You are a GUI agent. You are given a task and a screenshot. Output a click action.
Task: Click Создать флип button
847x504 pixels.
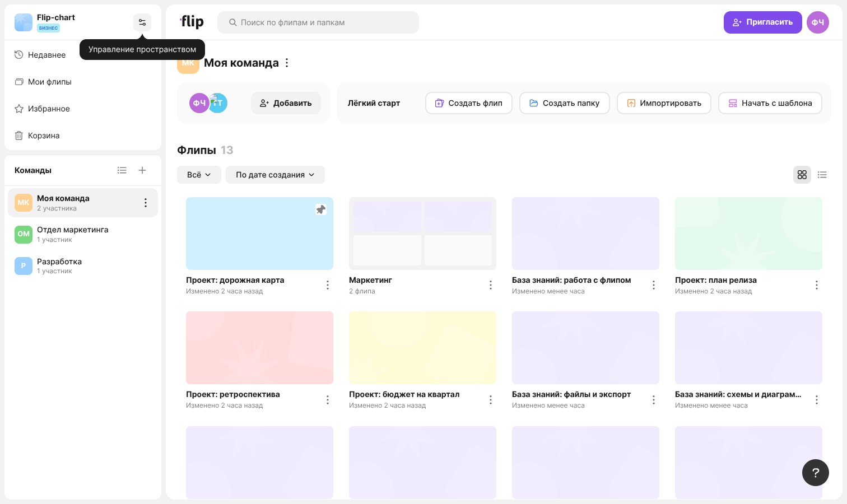coord(469,103)
